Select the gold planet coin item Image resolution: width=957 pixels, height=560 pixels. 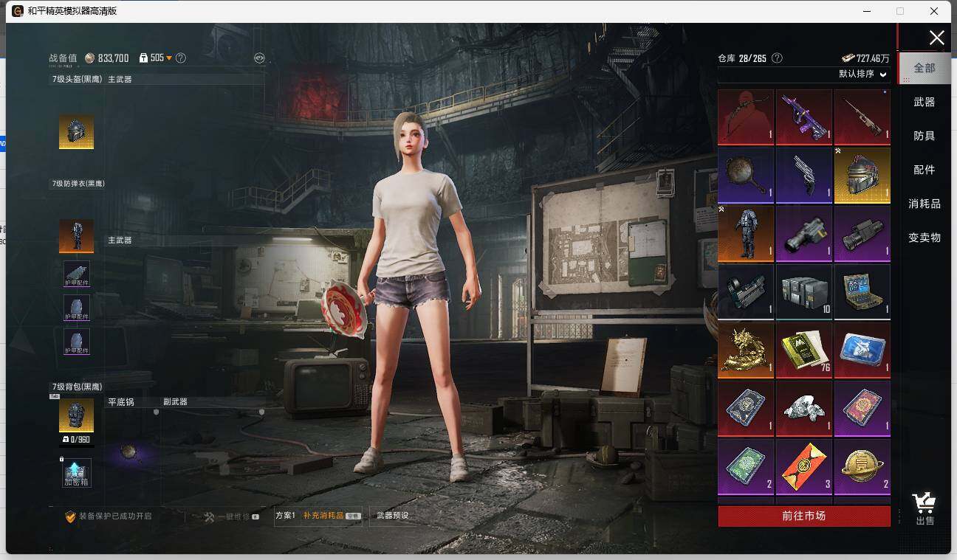[x=862, y=467]
